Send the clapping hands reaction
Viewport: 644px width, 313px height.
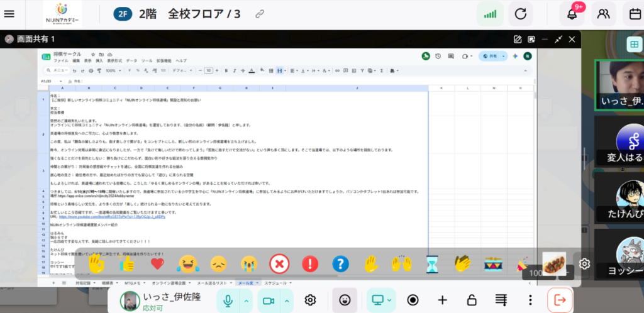pyautogui.click(x=463, y=264)
